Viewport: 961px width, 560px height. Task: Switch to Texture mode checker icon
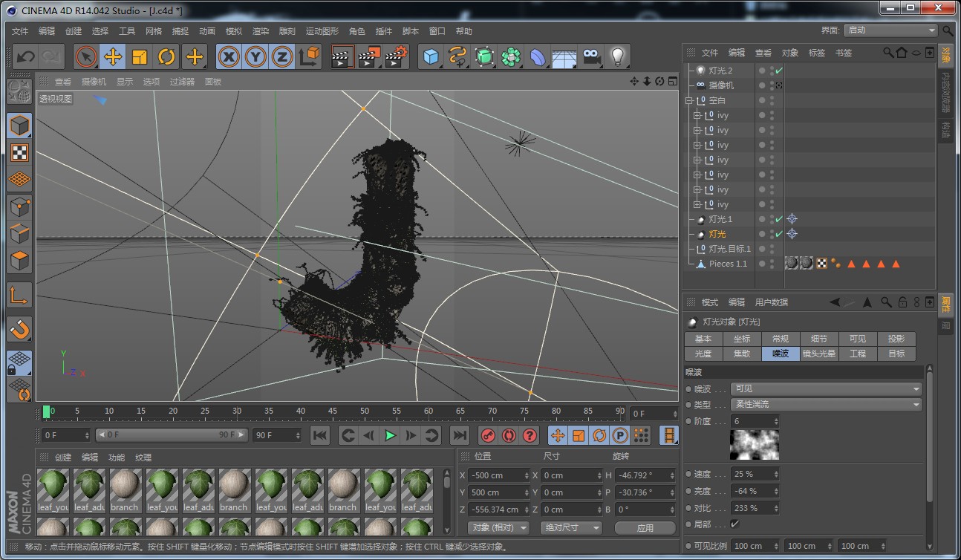tap(19, 153)
